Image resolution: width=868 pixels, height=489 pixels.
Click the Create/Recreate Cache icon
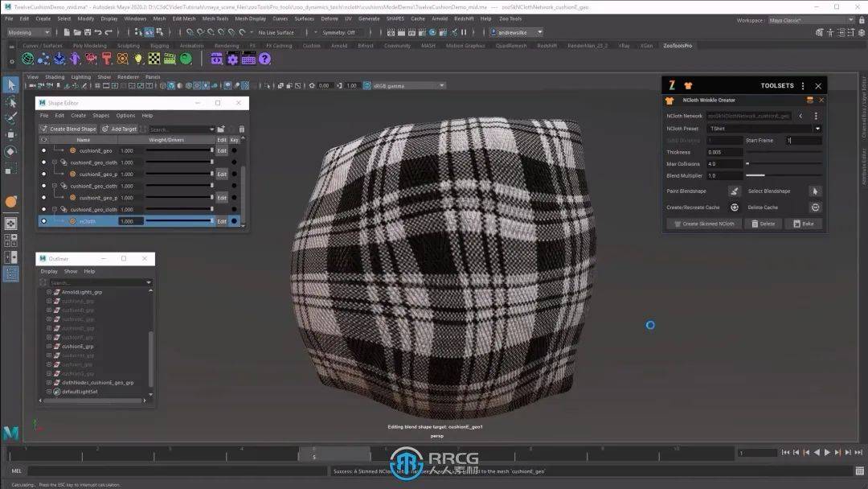point(734,207)
